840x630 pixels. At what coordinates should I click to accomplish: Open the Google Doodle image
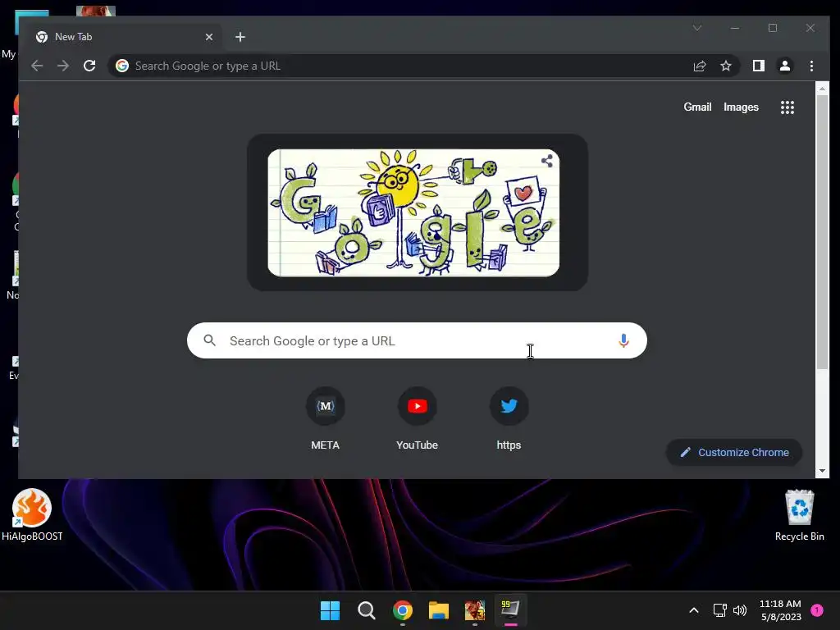(413, 212)
